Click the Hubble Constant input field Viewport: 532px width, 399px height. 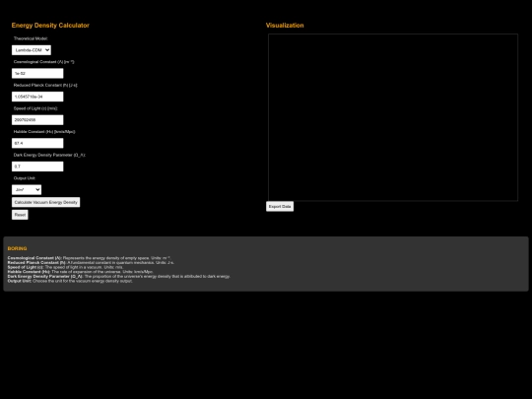click(37, 143)
